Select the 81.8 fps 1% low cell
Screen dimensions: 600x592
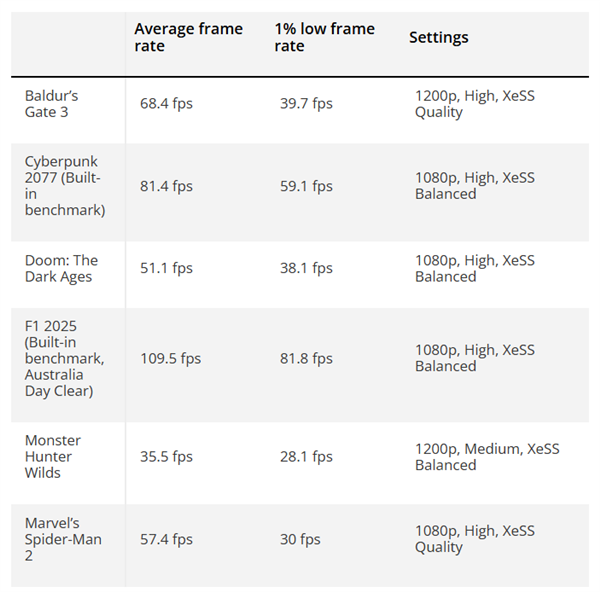(306, 358)
